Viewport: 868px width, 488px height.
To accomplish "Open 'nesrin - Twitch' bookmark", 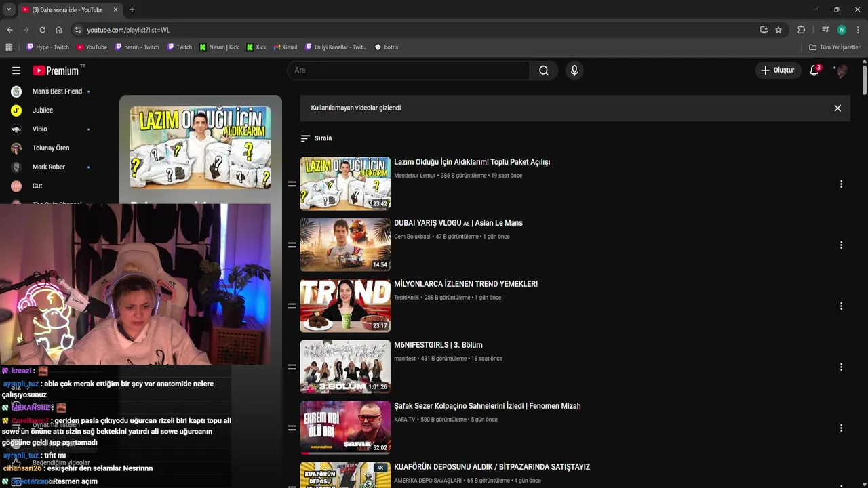I will [137, 47].
